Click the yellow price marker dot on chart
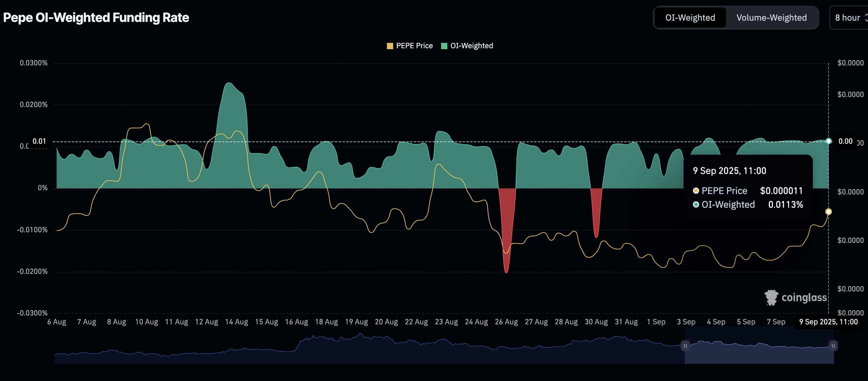The image size is (868, 381). [x=828, y=212]
